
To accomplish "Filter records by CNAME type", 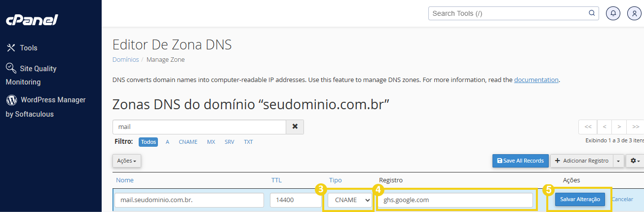I will tap(188, 142).
